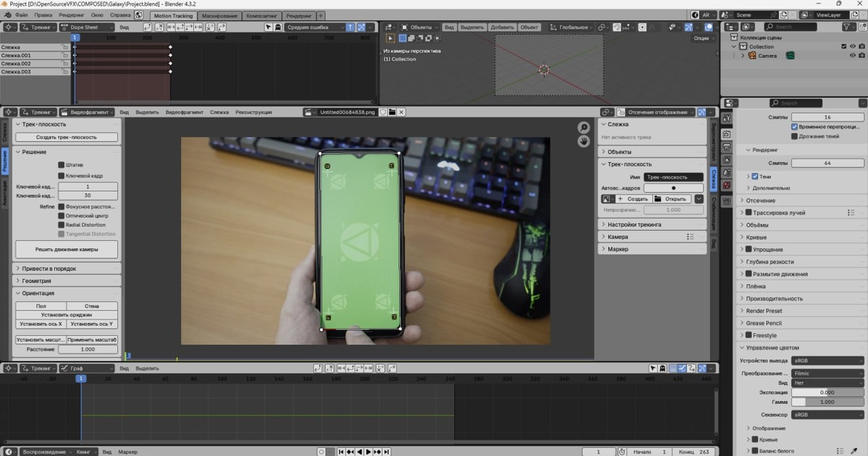This screenshot has width=868, height=456.
Task: Expand the Camera item in outliner
Action: click(x=744, y=56)
